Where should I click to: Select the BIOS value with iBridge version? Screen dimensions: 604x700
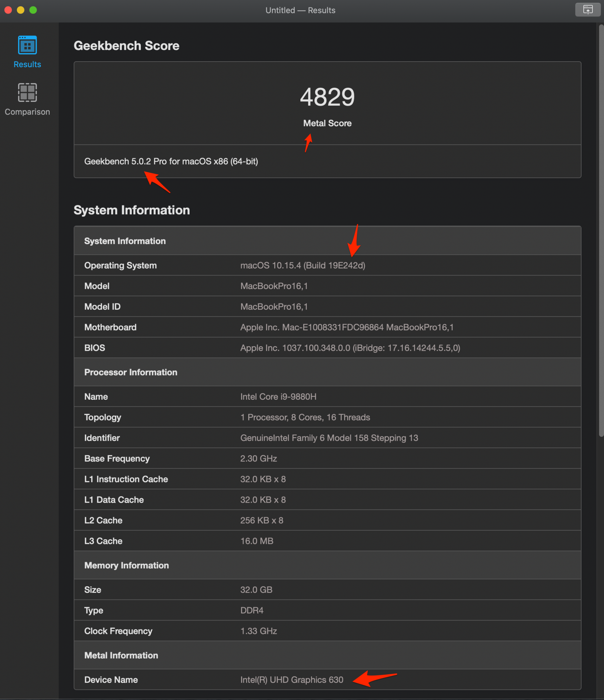(350, 348)
